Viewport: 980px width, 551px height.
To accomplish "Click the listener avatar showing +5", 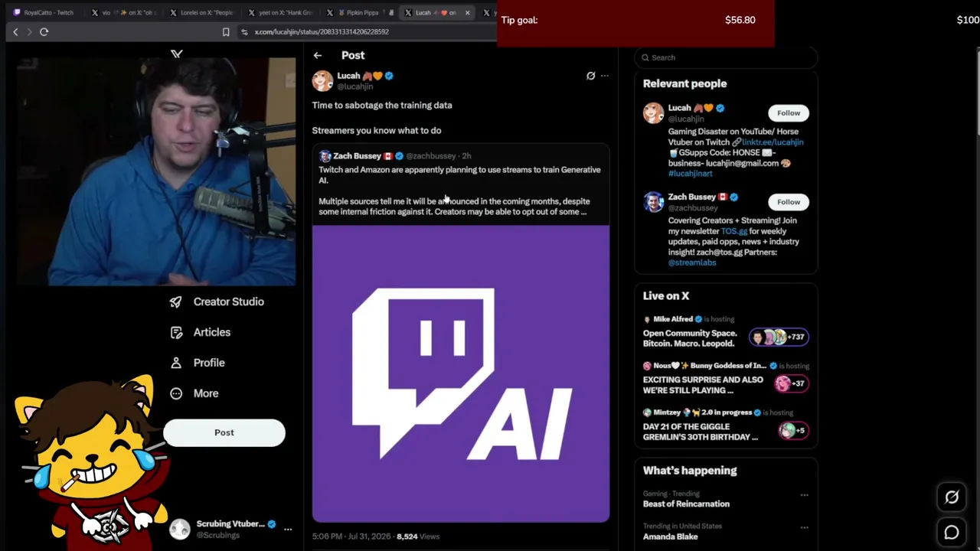I will (792, 430).
